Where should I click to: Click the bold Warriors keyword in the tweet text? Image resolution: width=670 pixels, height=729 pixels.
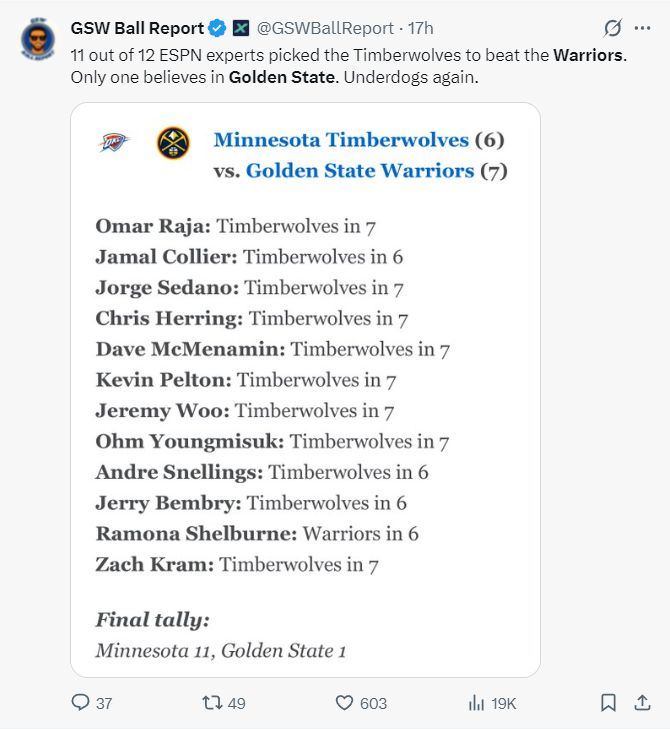coord(589,54)
